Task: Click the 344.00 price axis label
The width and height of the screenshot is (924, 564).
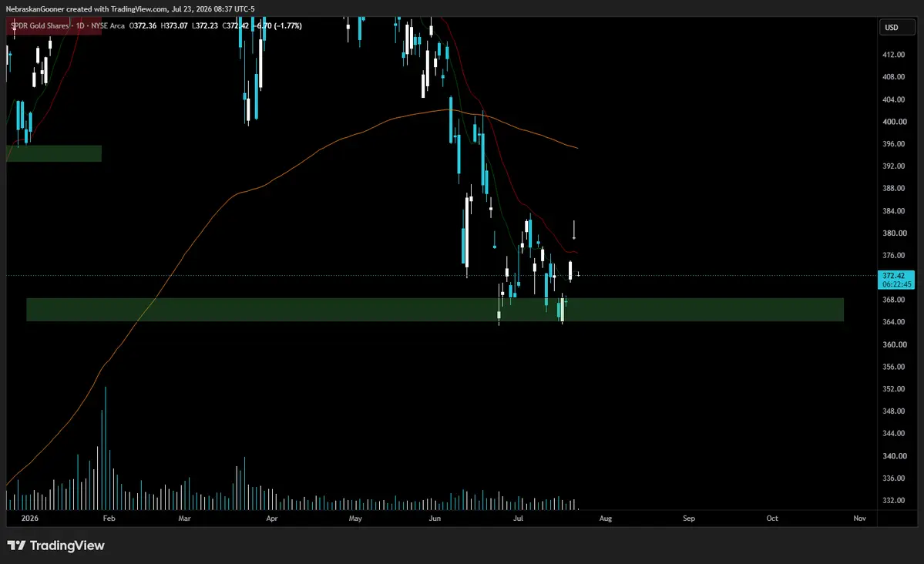Action: pyautogui.click(x=893, y=434)
